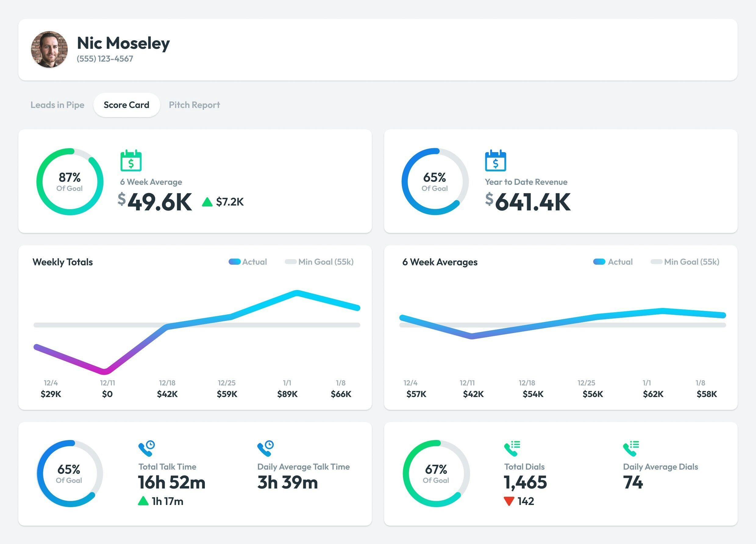Click the $66K weekly total for 1/8

point(341,394)
